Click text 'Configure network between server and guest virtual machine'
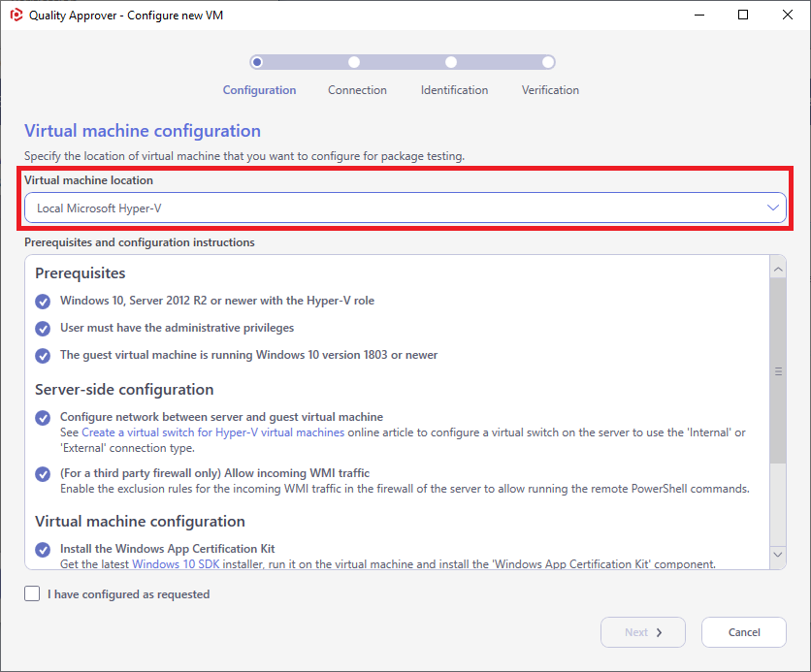 click(221, 417)
